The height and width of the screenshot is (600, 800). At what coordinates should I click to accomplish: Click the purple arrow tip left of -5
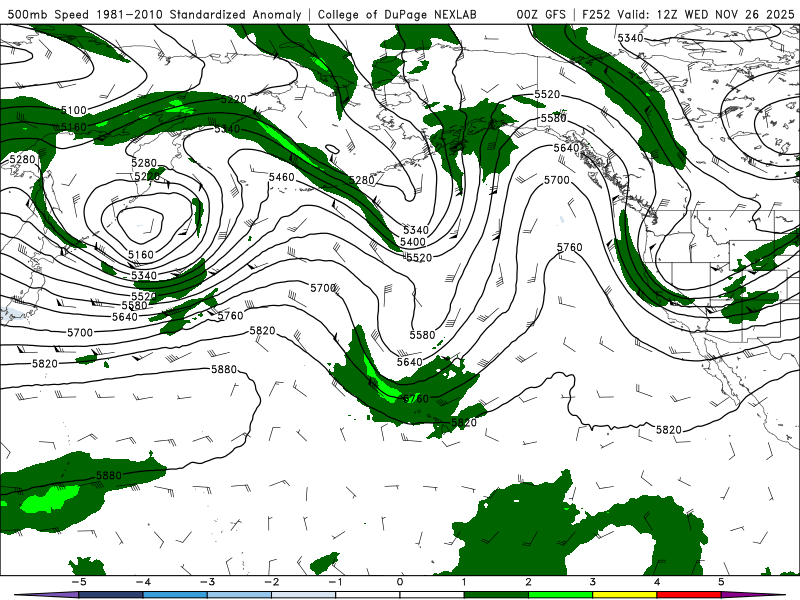tap(47, 595)
